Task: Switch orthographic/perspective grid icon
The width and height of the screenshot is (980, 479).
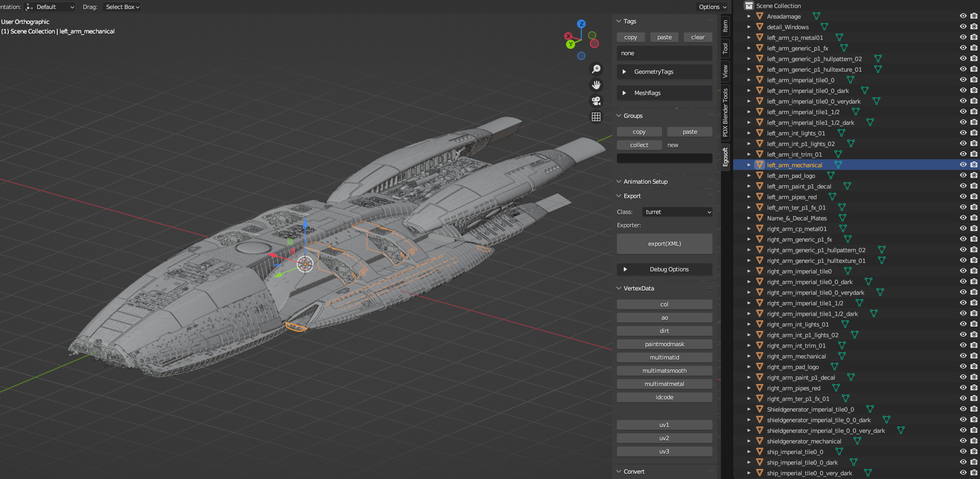Action: point(596,117)
